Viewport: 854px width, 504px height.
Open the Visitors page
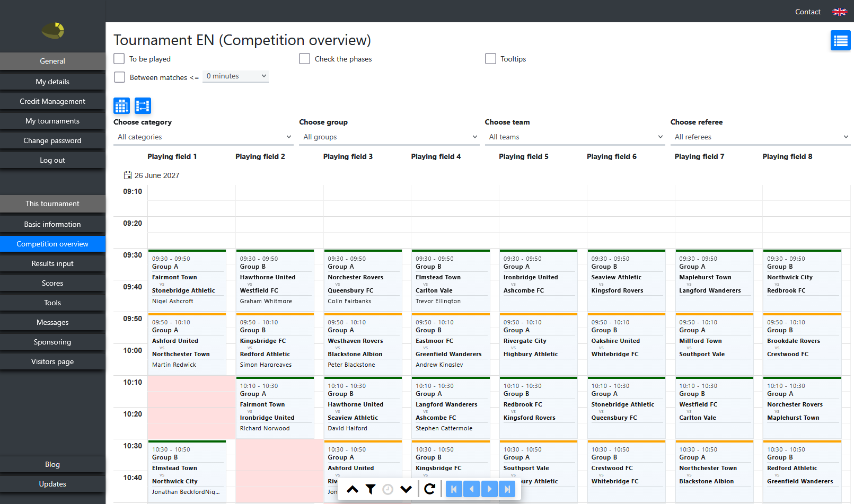pos(52,361)
